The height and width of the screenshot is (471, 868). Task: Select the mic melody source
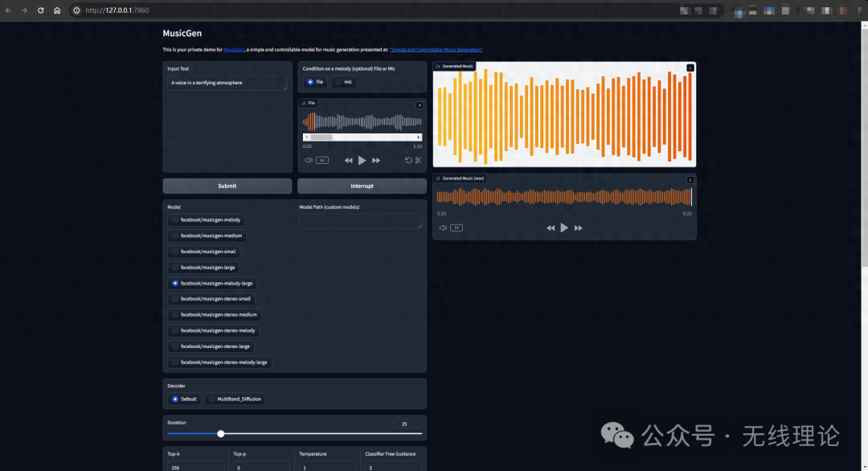click(x=344, y=82)
